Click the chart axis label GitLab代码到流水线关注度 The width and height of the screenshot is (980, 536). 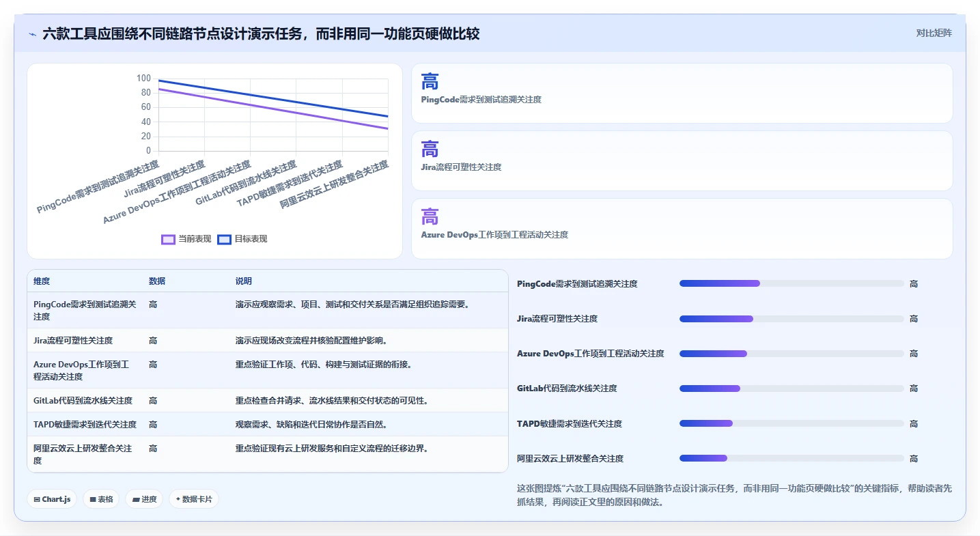click(x=246, y=182)
